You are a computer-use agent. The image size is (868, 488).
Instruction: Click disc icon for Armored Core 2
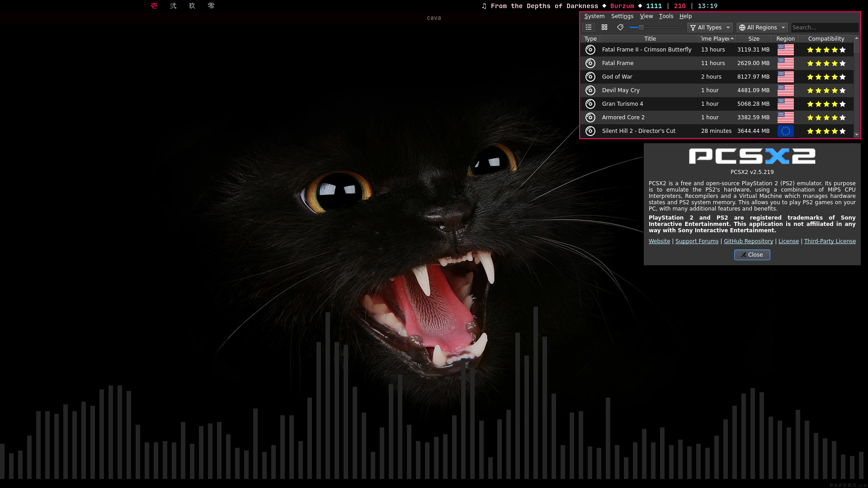click(590, 117)
